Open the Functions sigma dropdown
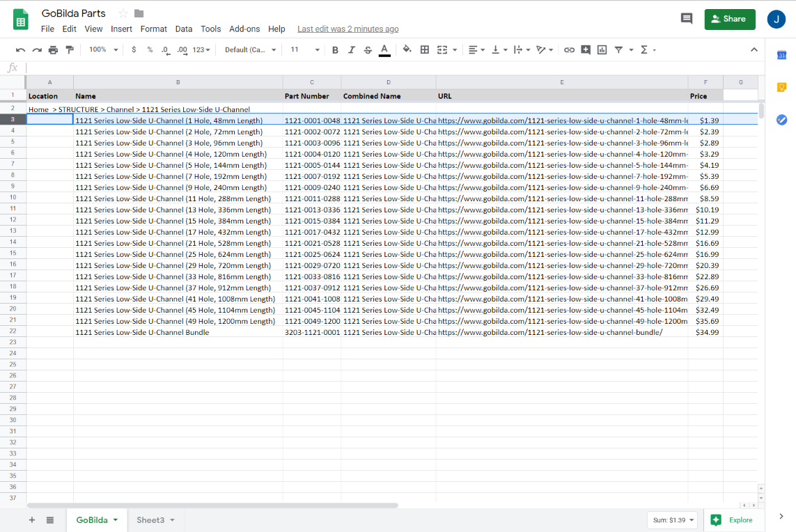The image size is (796, 532). [x=648, y=49]
